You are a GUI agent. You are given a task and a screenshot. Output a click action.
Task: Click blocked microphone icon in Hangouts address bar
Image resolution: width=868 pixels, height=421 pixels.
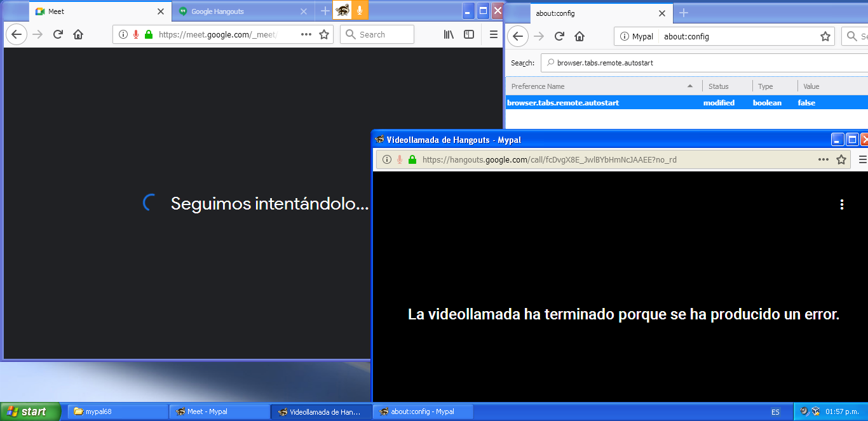tap(400, 159)
